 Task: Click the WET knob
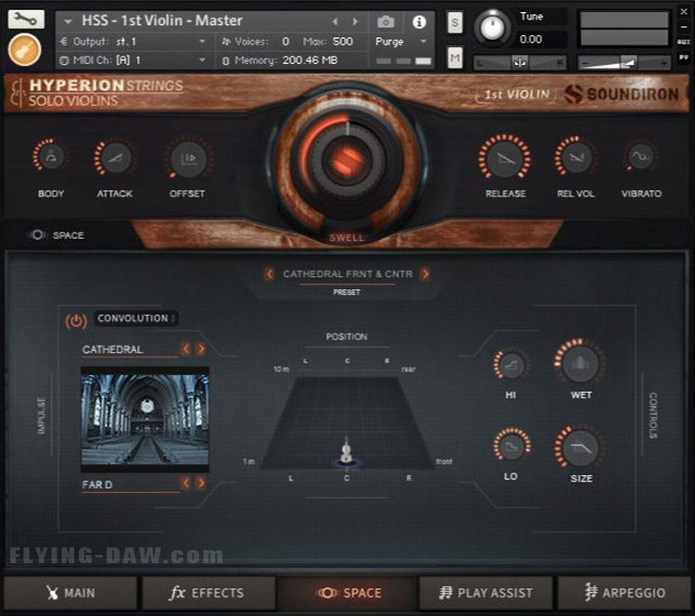click(580, 363)
